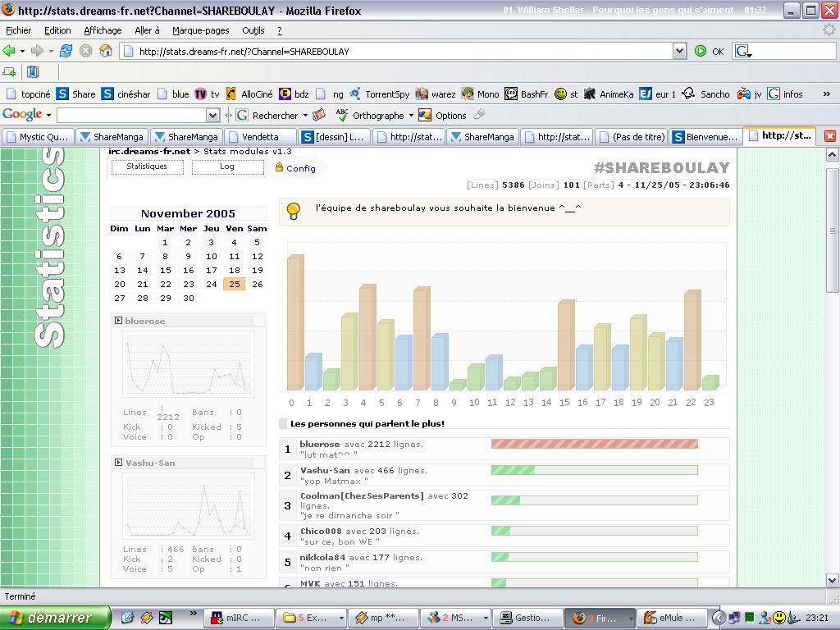Click the address bar URL field

click(396, 52)
